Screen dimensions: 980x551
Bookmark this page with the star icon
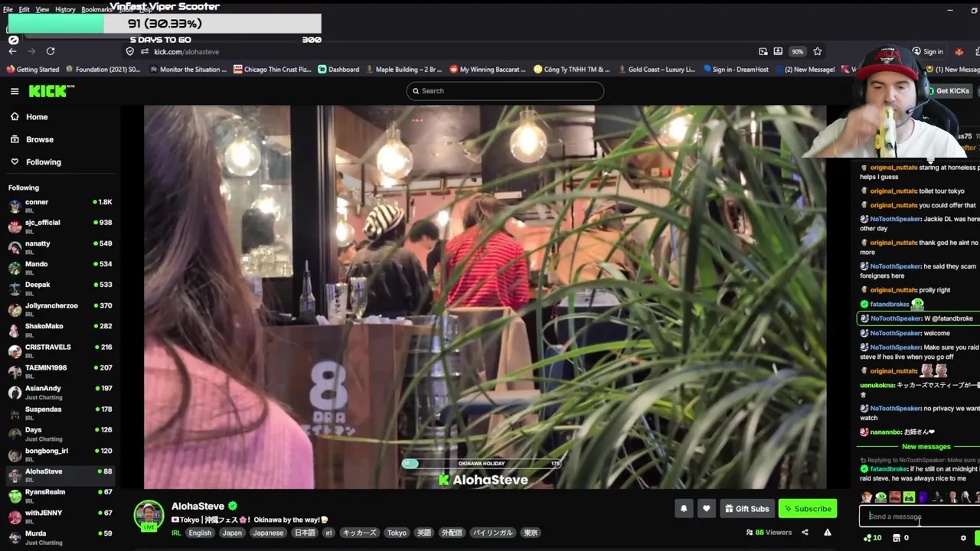(818, 51)
